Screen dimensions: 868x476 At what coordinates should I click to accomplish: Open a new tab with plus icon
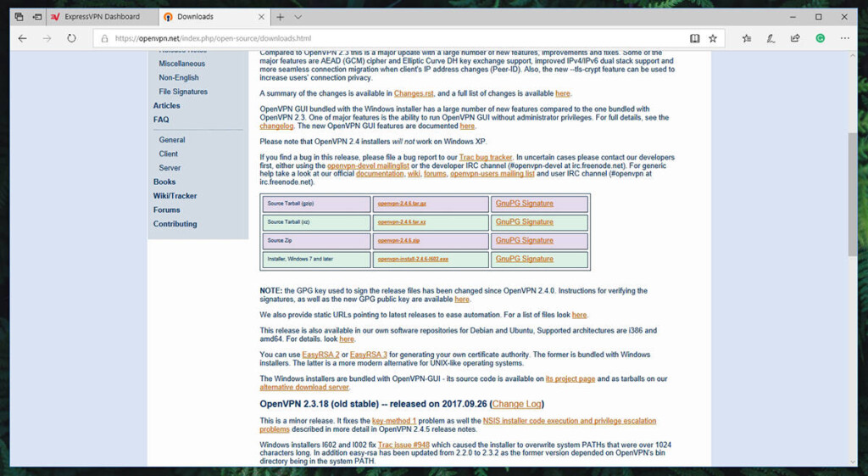(x=280, y=17)
